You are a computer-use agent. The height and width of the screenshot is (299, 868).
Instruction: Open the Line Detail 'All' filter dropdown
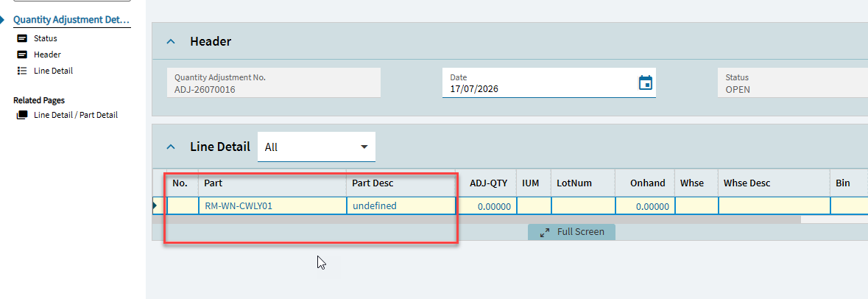click(x=317, y=147)
